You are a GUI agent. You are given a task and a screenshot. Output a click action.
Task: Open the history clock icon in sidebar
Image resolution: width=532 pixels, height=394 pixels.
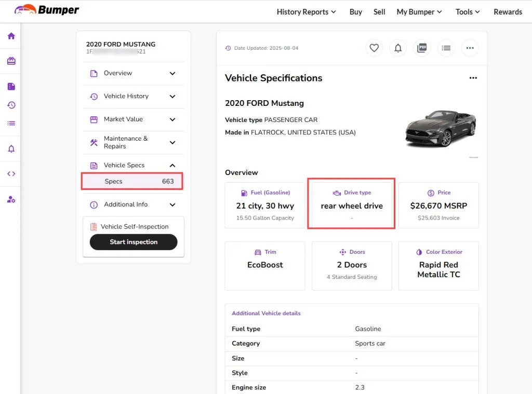click(11, 105)
